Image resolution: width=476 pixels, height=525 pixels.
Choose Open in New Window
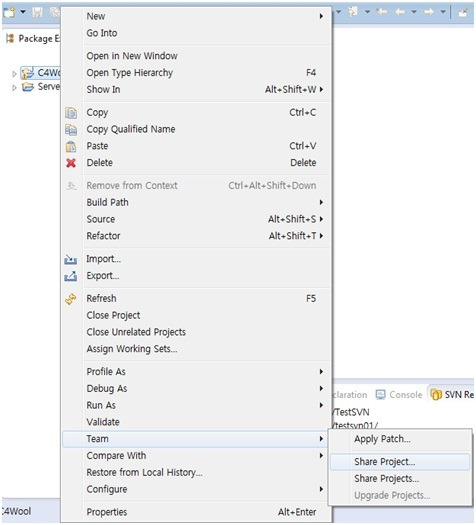196,56
